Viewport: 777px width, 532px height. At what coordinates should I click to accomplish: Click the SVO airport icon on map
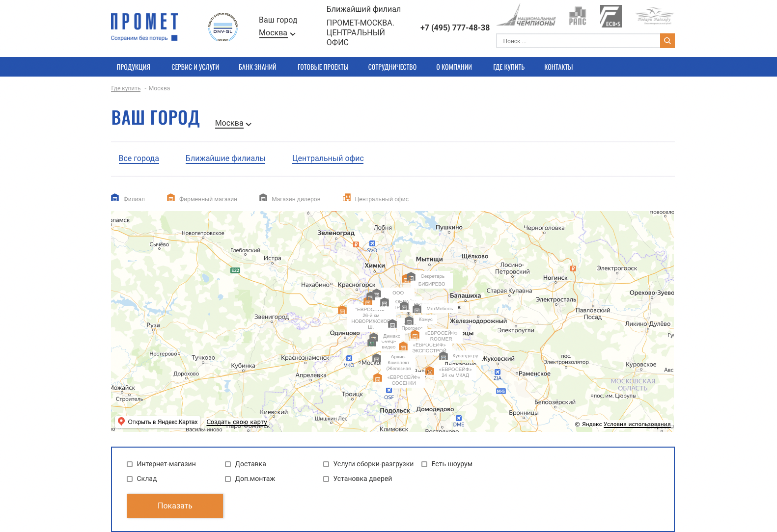(372, 243)
